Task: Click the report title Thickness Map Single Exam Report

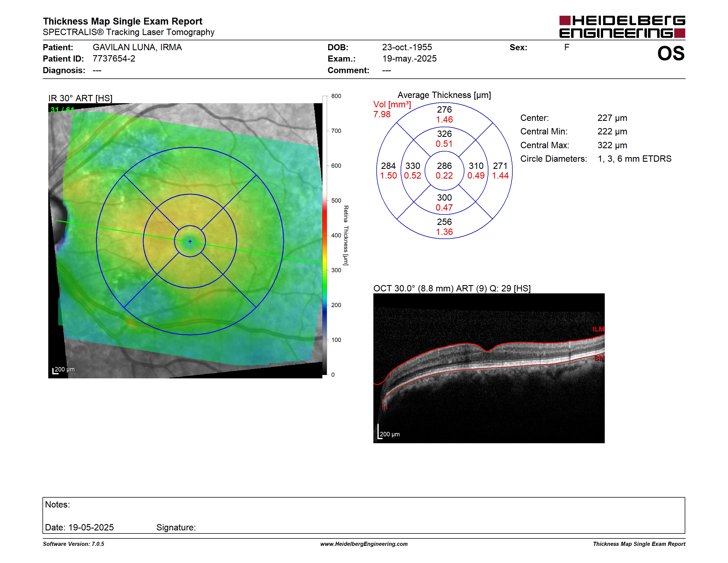Action: tap(122, 21)
